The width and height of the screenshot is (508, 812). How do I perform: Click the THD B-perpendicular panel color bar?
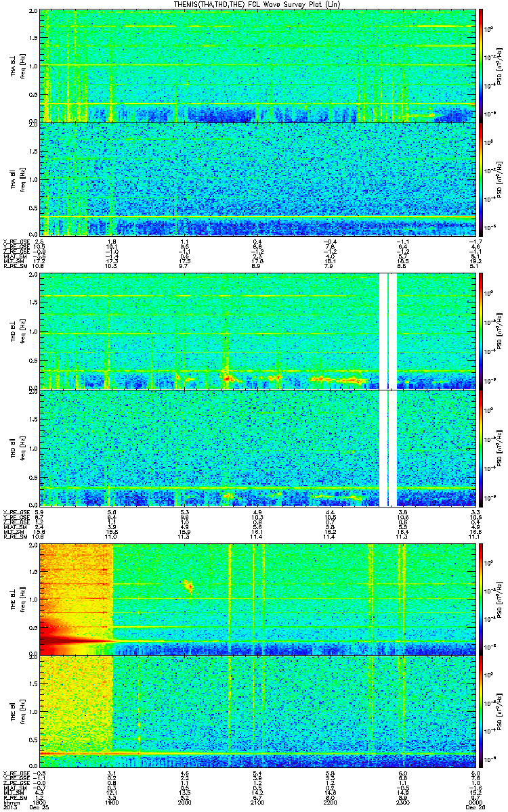(x=482, y=332)
